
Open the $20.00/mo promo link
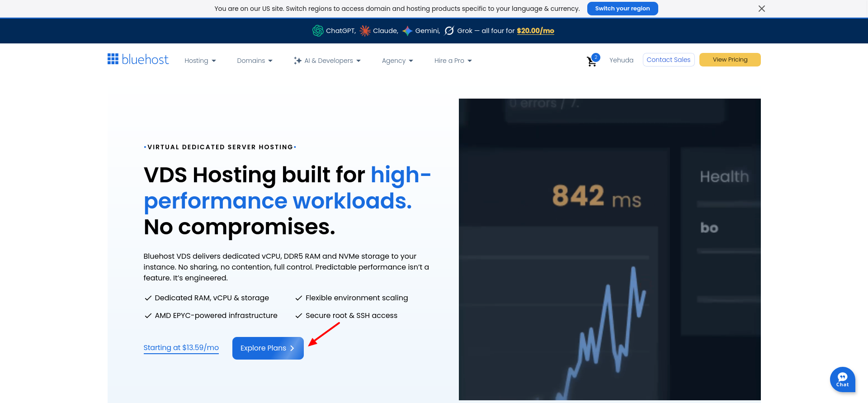pyautogui.click(x=536, y=31)
